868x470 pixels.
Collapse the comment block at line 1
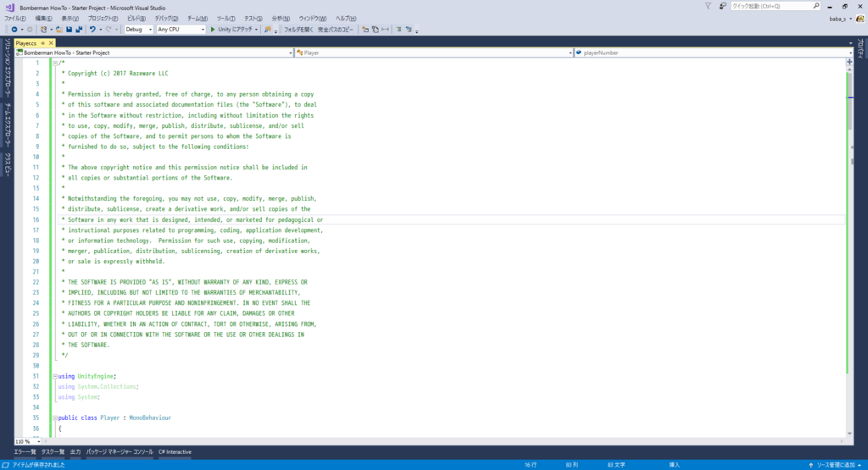pyautogui.click(x=55, y=63)
